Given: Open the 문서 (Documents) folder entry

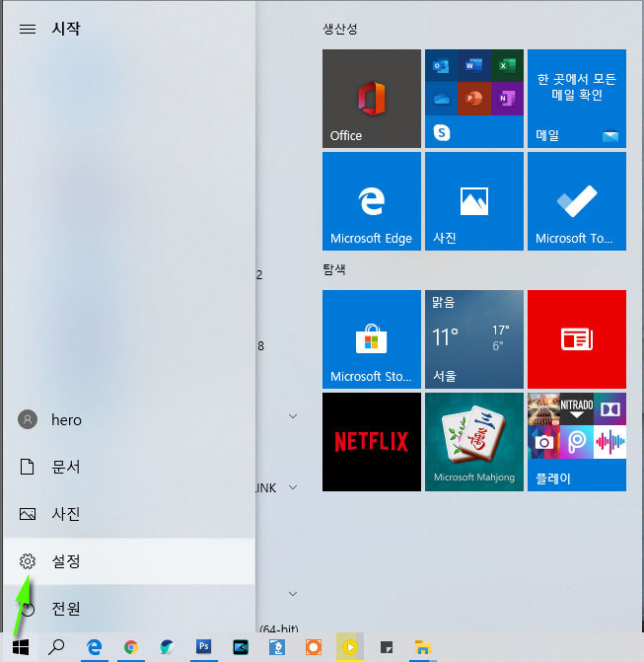Looking at the screenshot, I should (x=129, y=467).
